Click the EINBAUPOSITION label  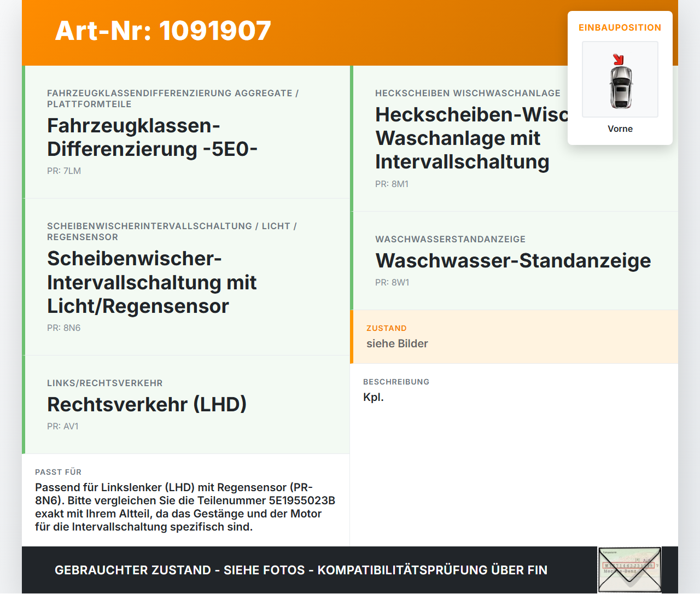click(x=620, y=27)
